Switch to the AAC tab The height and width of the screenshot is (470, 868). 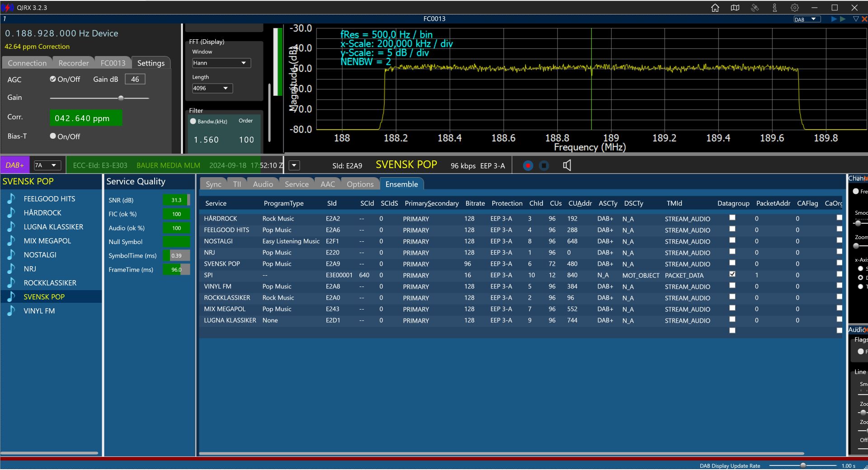tap(327, 184)
